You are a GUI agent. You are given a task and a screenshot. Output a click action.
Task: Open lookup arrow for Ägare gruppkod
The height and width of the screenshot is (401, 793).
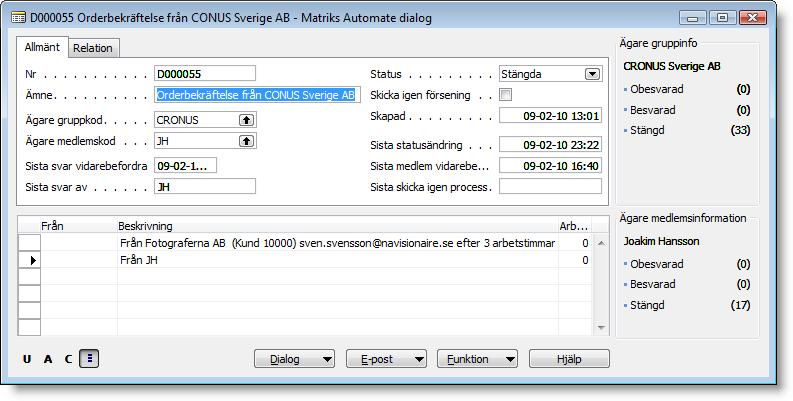tap(246, 120)
